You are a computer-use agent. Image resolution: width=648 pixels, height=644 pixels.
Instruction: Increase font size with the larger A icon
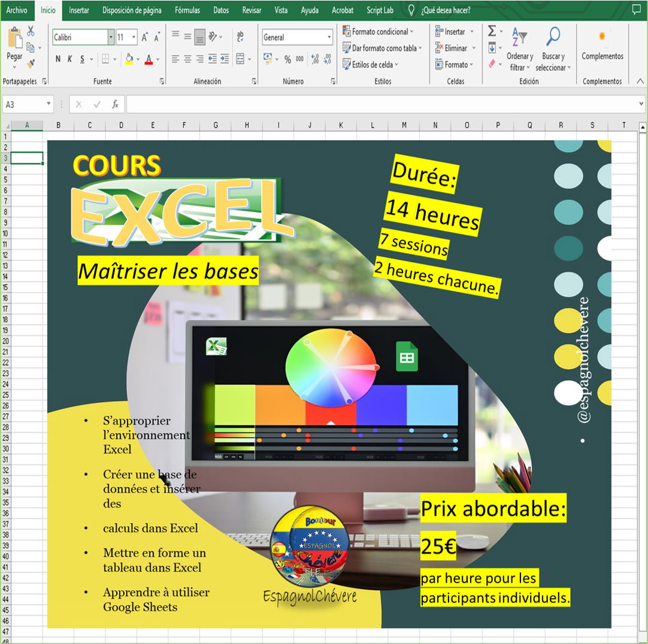click(145, 37)
